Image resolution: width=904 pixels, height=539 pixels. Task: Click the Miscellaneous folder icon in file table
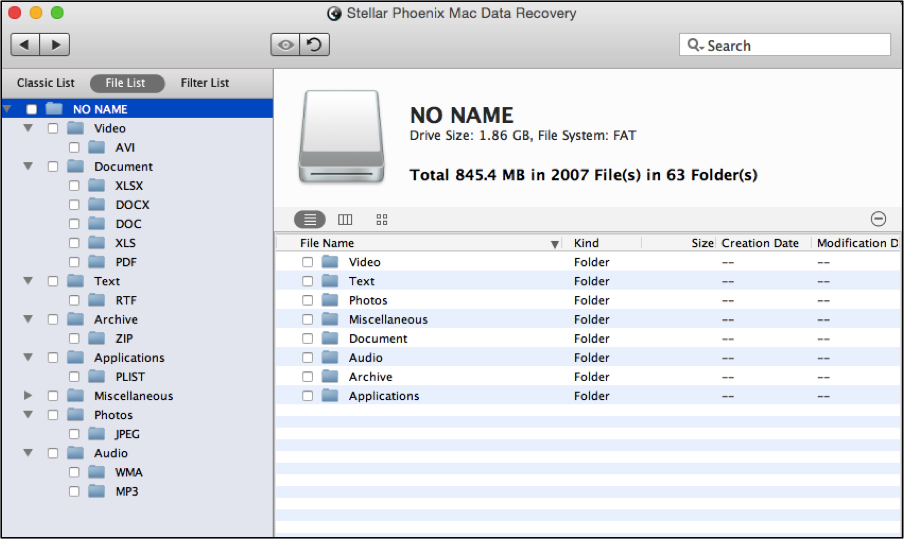[330, 319]
